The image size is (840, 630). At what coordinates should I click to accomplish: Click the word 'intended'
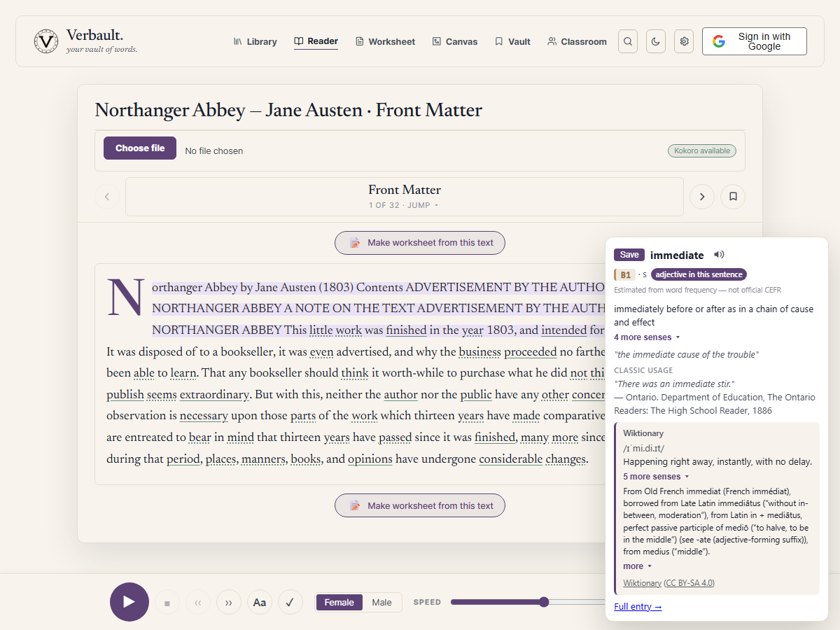[x=563, y=330]
